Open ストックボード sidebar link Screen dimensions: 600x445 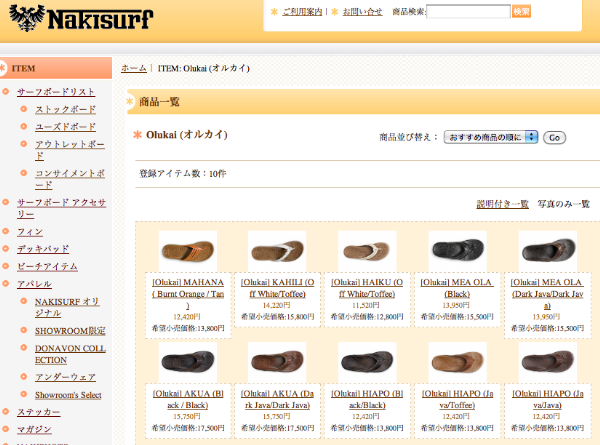pos(65,109)
